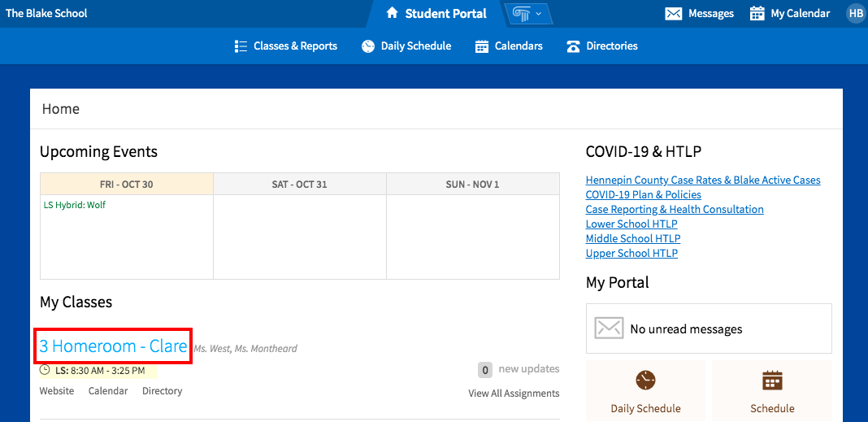Open Hennepin County Case Rates link
The height and width of the screenshot is (422, 868).
tap(703, 180)
